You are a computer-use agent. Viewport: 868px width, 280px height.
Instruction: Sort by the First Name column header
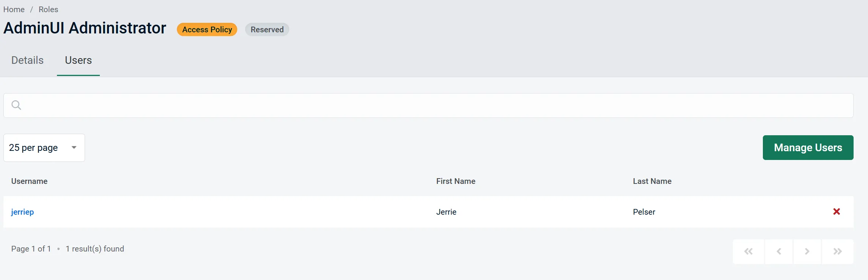point(455,181)
